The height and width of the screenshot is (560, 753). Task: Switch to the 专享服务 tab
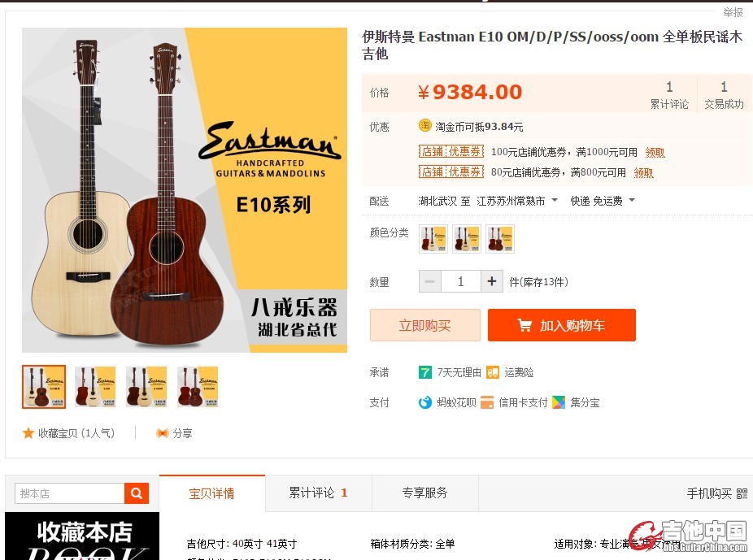pyautogui.click(x=425, y=493)
